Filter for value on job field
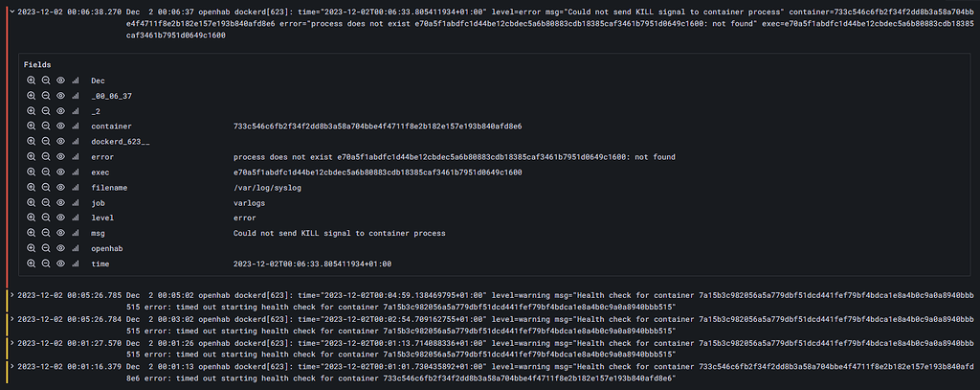 tap(31, 203)
